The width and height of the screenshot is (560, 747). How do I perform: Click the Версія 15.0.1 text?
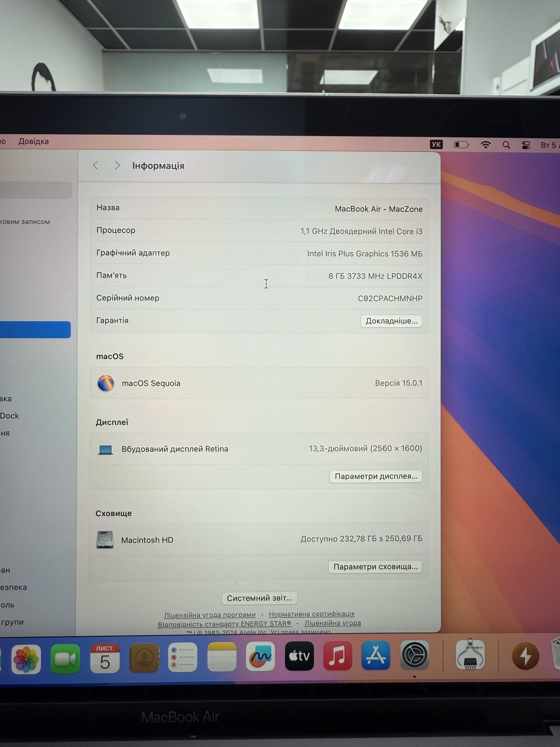click(399, 383)
